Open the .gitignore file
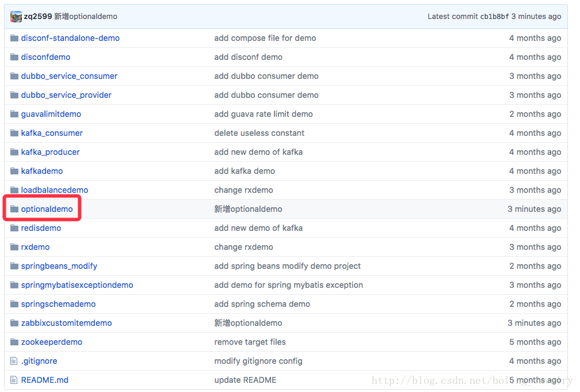 pos(39,361)
